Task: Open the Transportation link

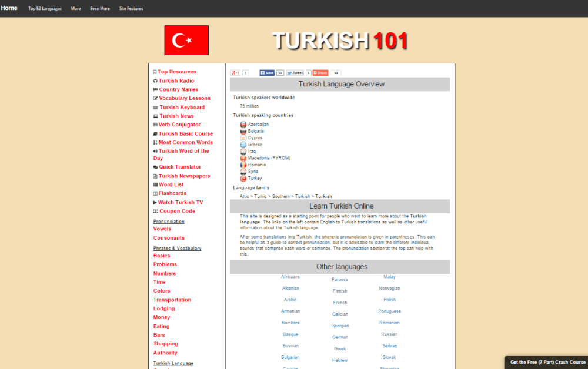Action: point(172,300)
